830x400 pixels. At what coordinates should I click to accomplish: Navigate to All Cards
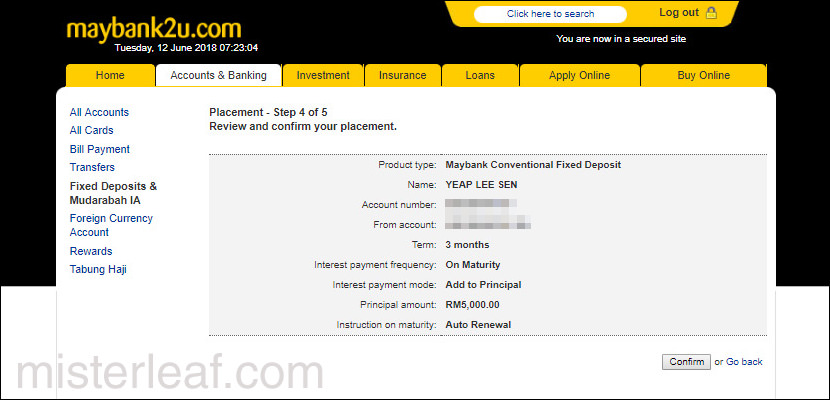[91, 131]
